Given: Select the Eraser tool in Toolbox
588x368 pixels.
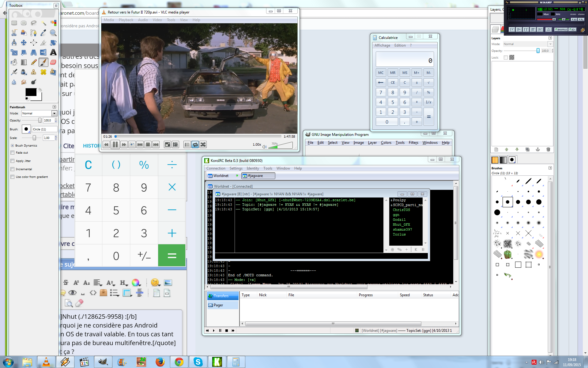Looking at the screenshot, I should tap(53, 62).
